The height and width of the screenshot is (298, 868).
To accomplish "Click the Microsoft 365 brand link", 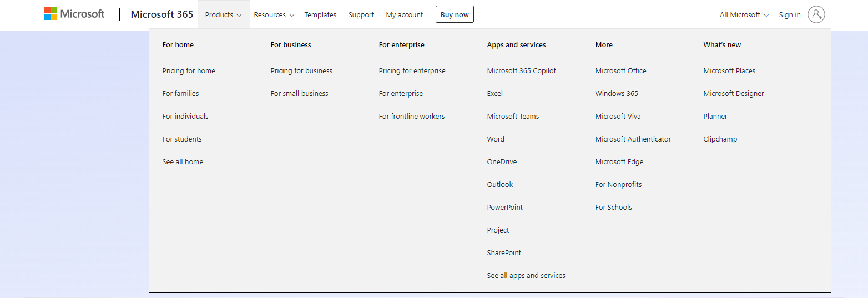I will [x=162, y=14].
